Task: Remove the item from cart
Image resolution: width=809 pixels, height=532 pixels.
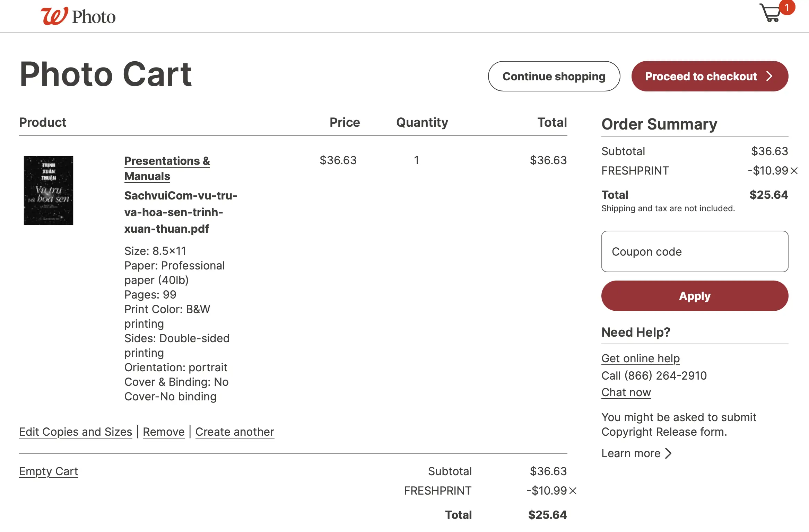Action: 164,432
